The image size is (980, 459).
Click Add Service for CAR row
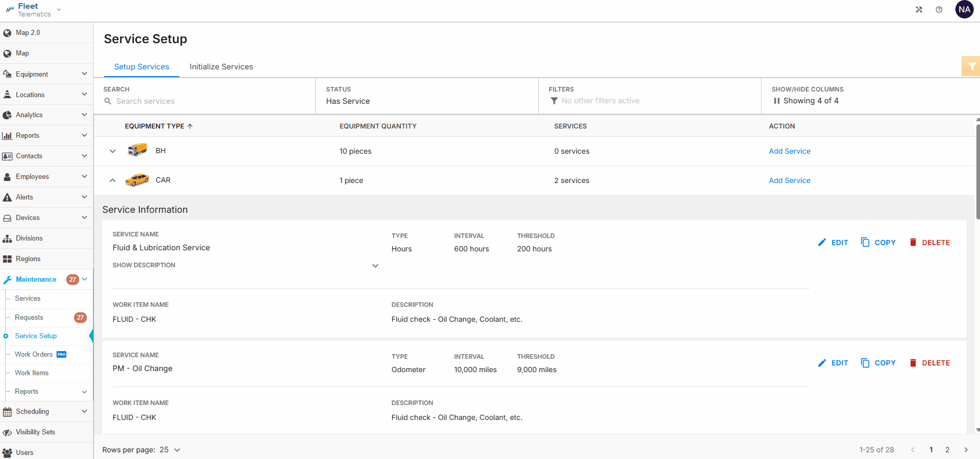tap(789, 180)
